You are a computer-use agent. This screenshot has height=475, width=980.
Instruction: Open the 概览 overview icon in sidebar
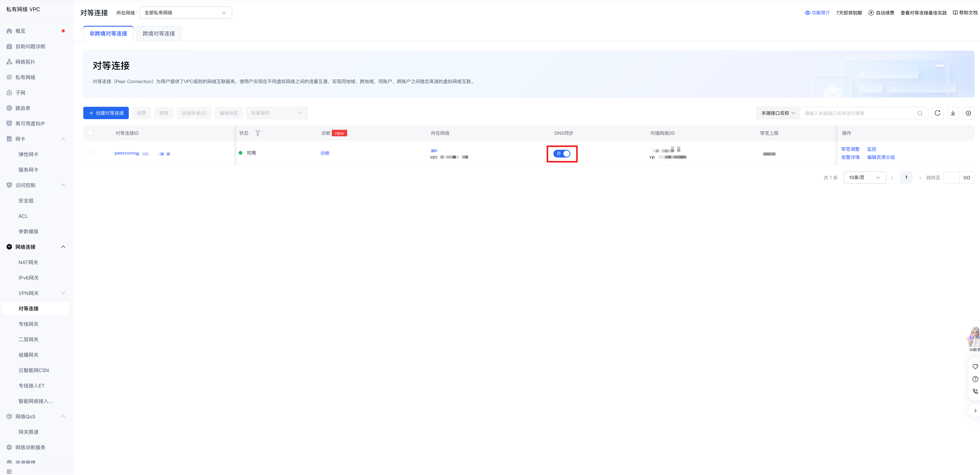(9, 31)
